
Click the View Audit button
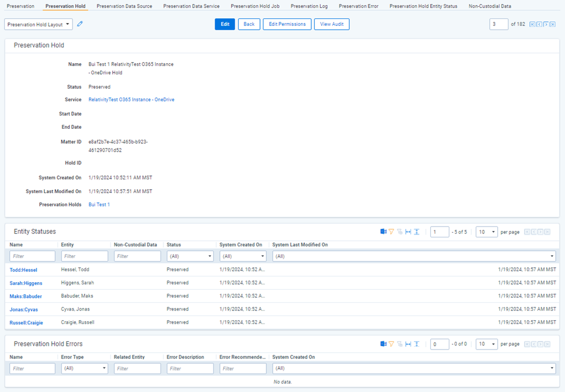click(331, 24)
